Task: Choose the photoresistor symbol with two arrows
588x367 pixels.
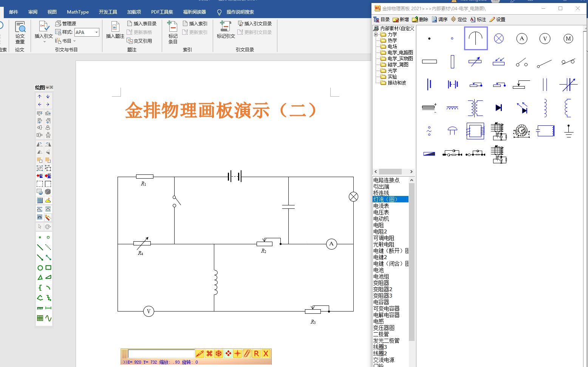Action: click(x=499, y=62)
